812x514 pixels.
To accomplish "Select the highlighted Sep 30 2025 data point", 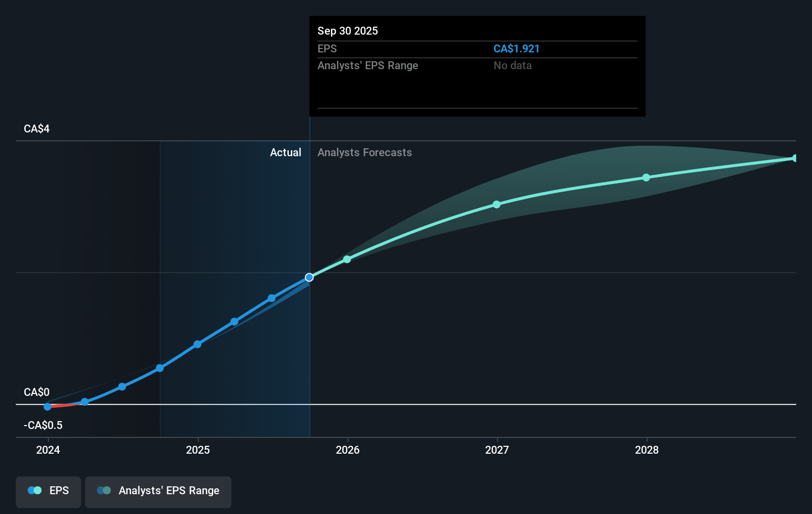I will (x=309, y=277).
